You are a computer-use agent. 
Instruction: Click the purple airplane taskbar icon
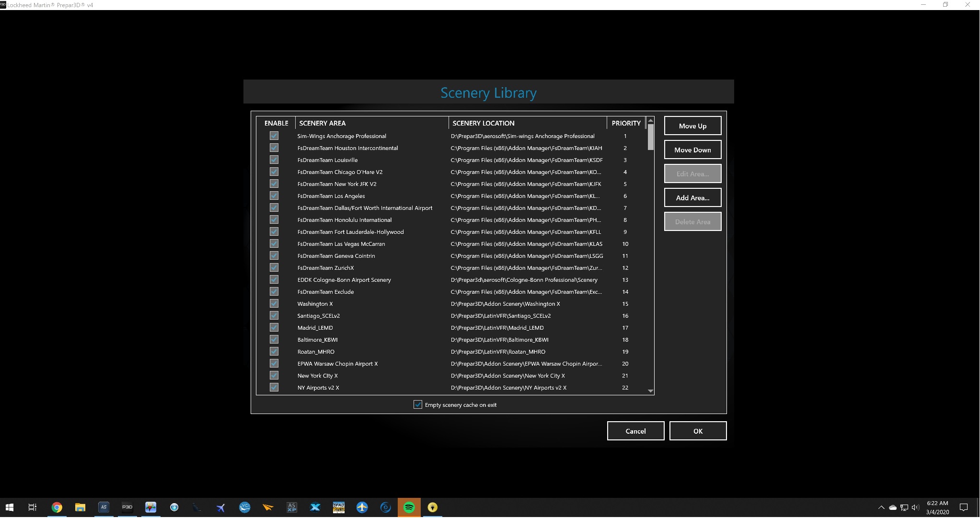tap(221, 507)
